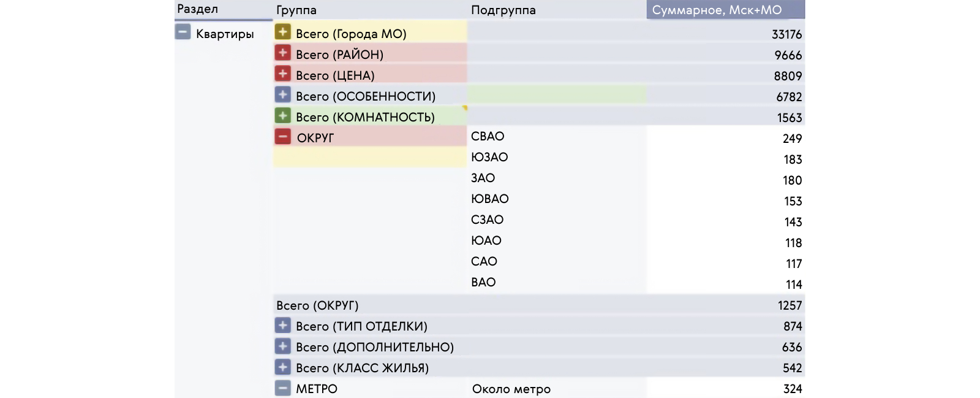Expand Всего (КОМНАТНОСТЬ) group
The height and width of the screenshot is (398, 980).
(x=282, y=116)
